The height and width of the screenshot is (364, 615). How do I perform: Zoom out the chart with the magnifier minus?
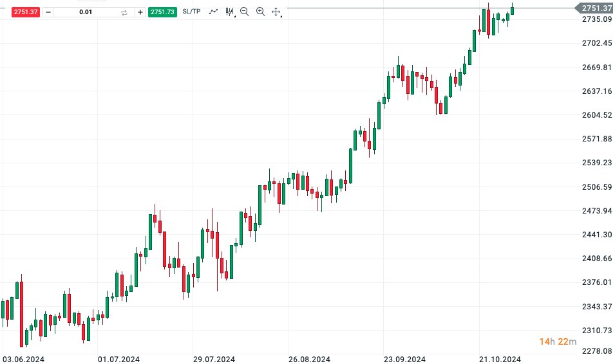244,12
